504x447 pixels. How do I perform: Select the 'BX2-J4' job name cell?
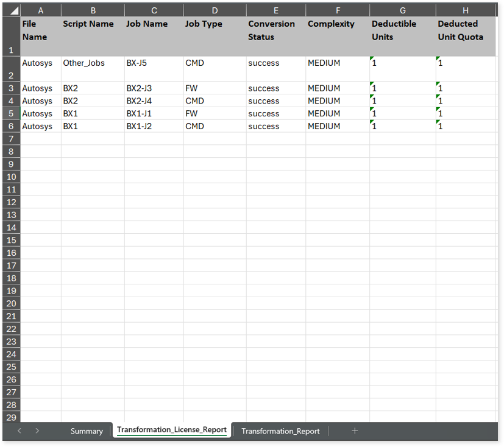[154, 100]
